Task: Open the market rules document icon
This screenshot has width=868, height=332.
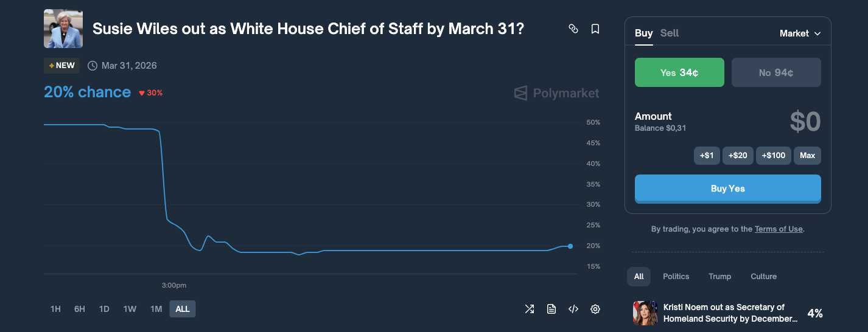Action: pyautogui.click(x=551, y=309)
